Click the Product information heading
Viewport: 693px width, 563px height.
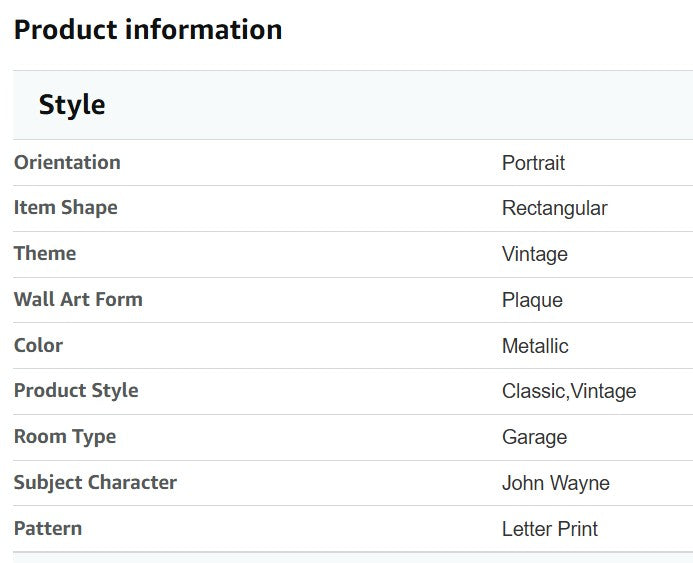tap(148, 30)
